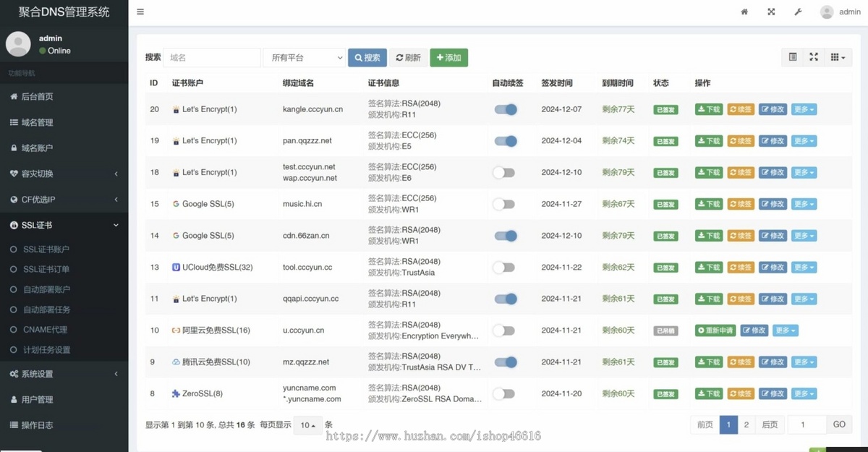868x452 pixels.
Task: Expand 容灾切换 sidebar menu
Action: click(x=64, y=174)
